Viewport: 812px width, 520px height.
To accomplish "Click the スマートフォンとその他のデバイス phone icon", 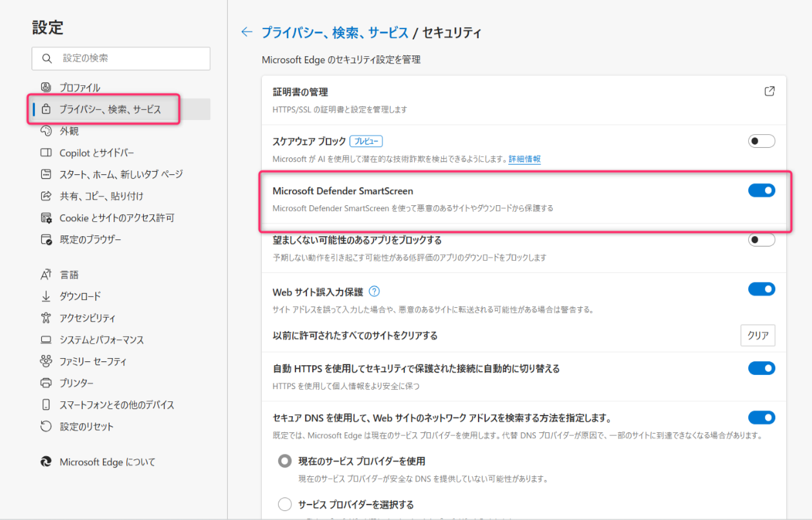I will tap(46, 405).
